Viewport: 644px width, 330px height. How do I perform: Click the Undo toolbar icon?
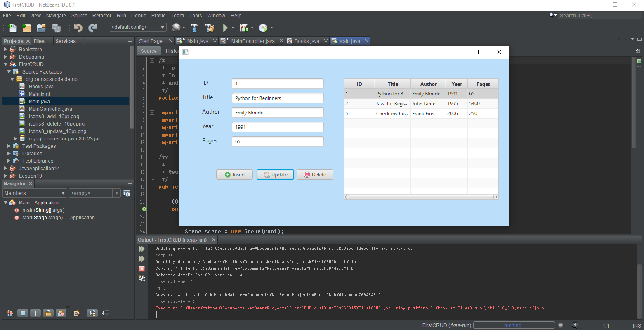pyautogui.click(x=78, y=28)
